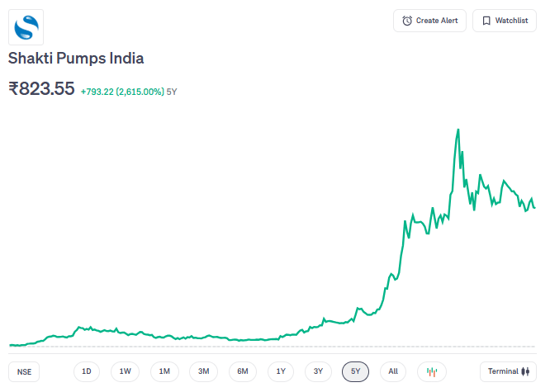
Task: Show the 6M price chart
Action: [x=243, y=371]
